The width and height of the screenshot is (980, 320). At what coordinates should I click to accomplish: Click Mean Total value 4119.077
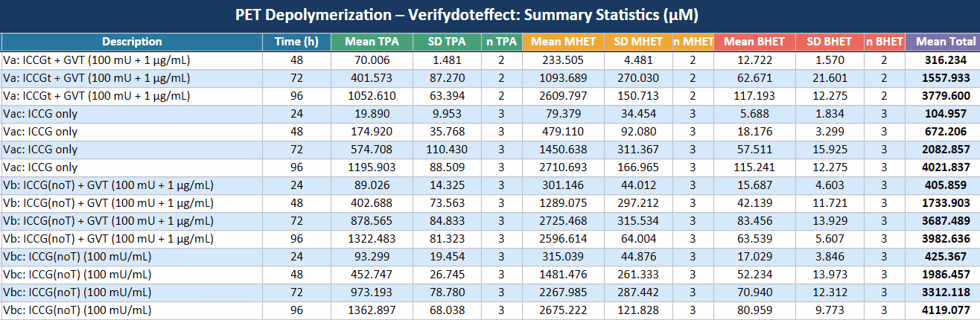[943, 310]
